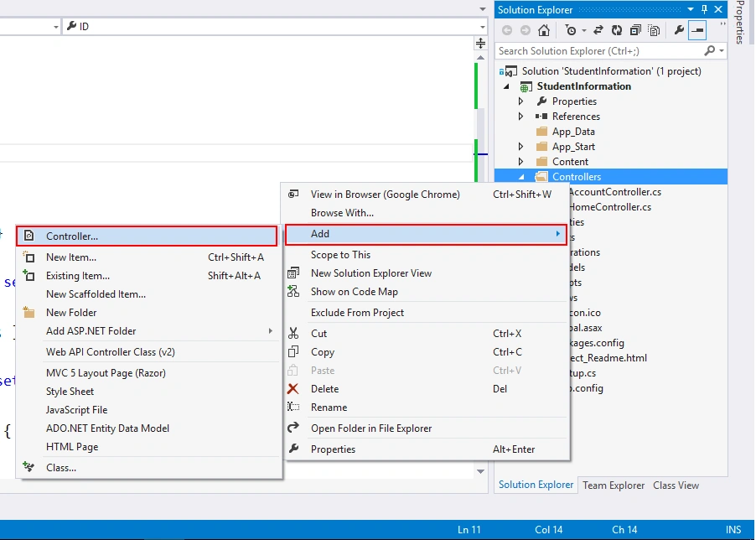Open HomeController.cs in the tree
This screenshot has width=756, height=540.
(x=610, y=207)
